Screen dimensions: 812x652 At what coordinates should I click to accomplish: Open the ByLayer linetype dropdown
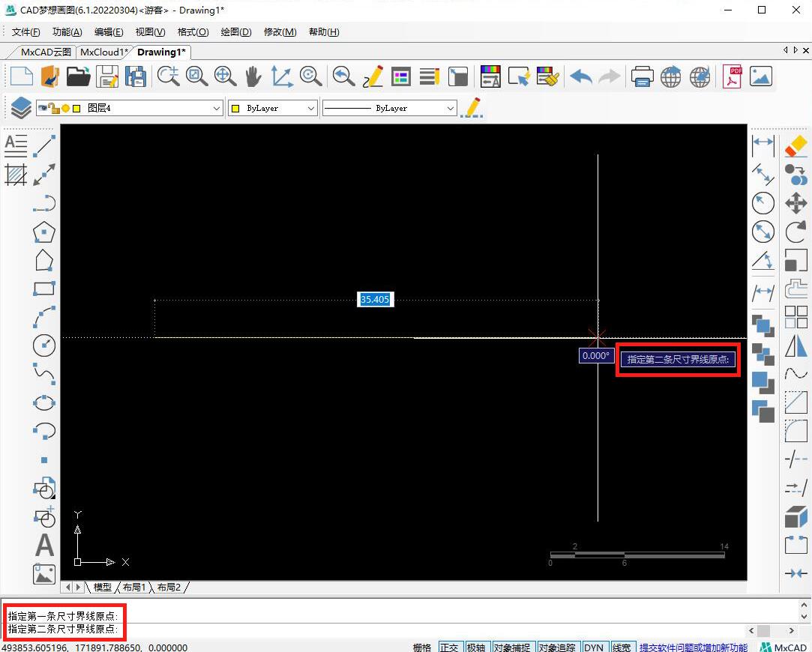[450, 109]
